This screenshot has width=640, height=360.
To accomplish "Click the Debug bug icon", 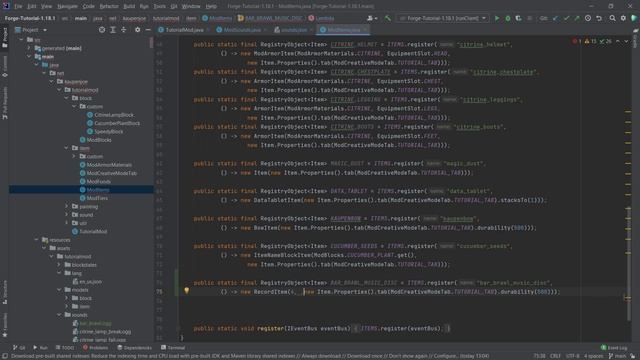I will tap(508, 18).
